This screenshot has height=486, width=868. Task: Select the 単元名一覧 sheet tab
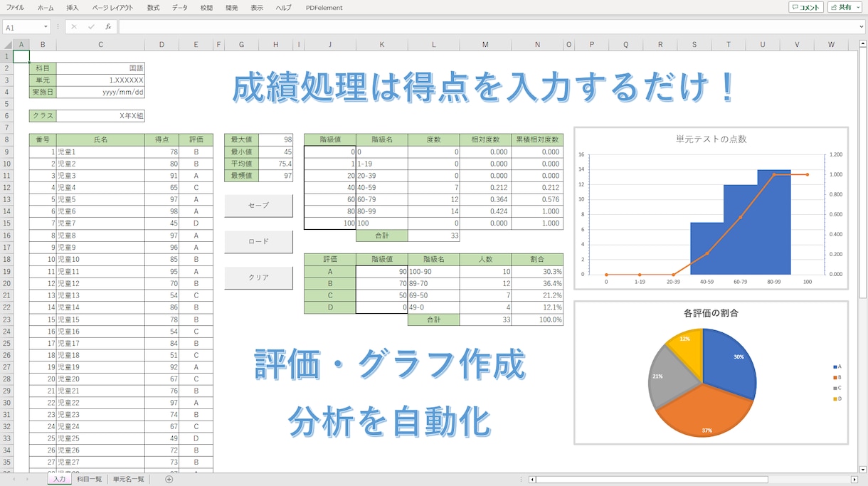pyautogui.click(x=129, y=480)
